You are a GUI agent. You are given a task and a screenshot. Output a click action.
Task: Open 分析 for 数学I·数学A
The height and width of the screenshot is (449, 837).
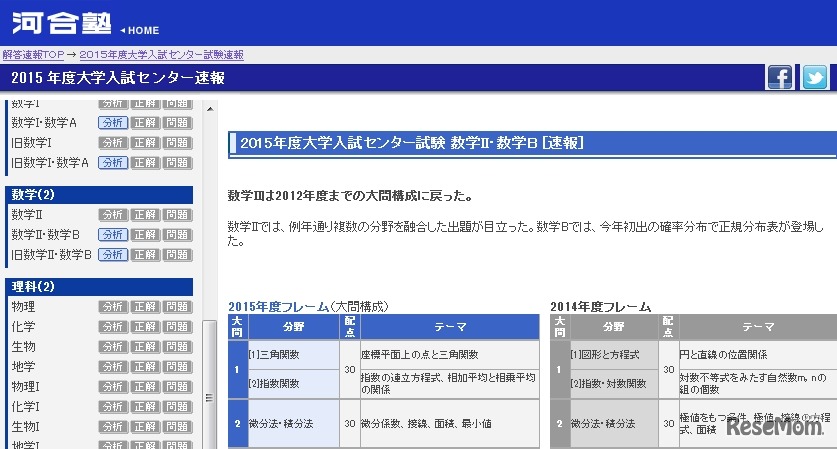pyautogui.click(x=113, y=123)
